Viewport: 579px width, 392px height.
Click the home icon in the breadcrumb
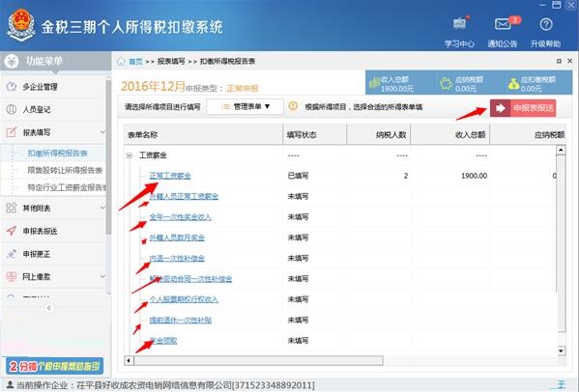pos(121,61)
